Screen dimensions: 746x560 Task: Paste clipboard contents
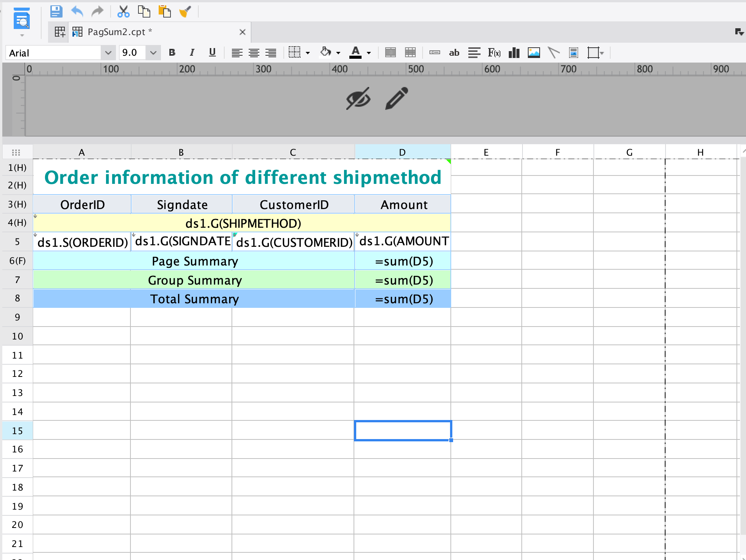164,11
